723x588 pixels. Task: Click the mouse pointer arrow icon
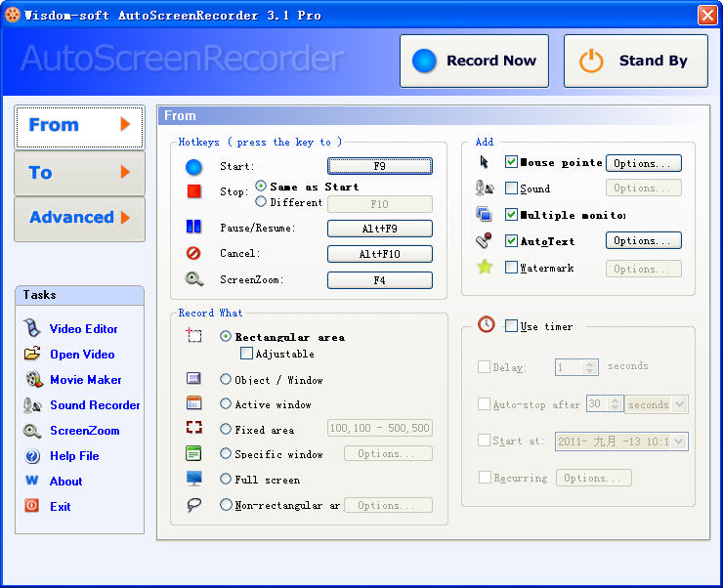pyautogui.click(x=484, y=162)
